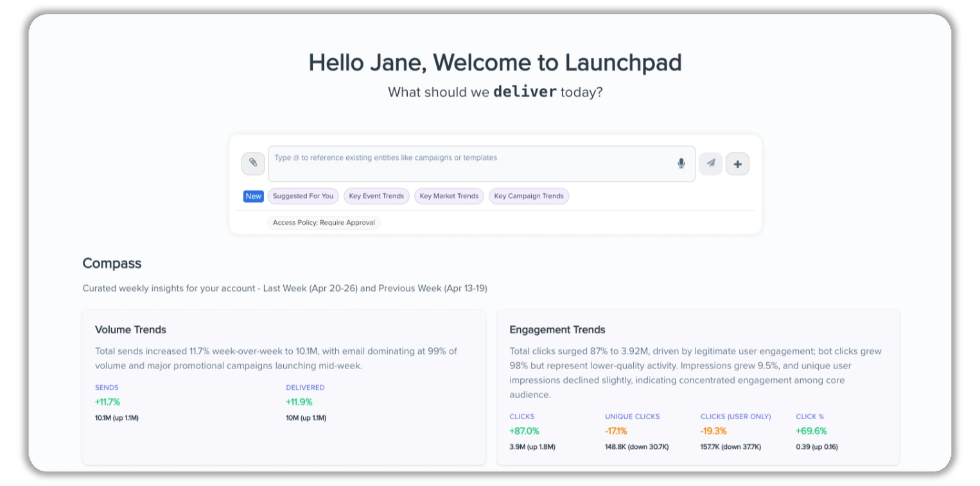Click the CLICK % metric label
This screenshot has height=486, width=980.
810,416
